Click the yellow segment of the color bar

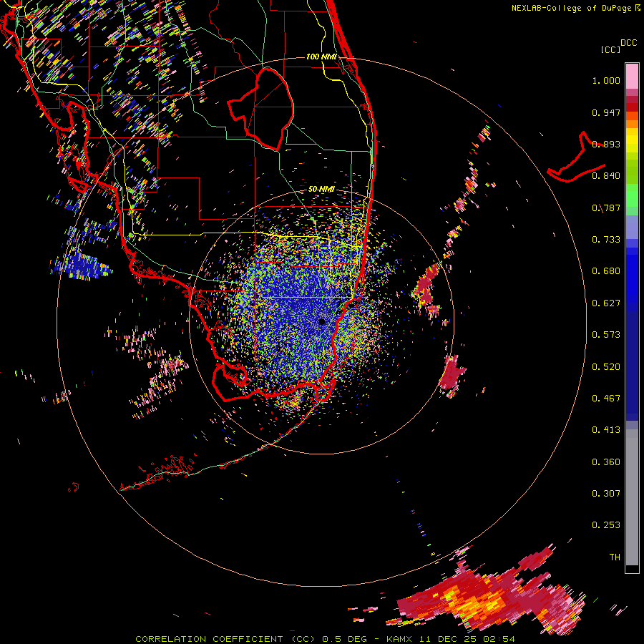point(632,141)
